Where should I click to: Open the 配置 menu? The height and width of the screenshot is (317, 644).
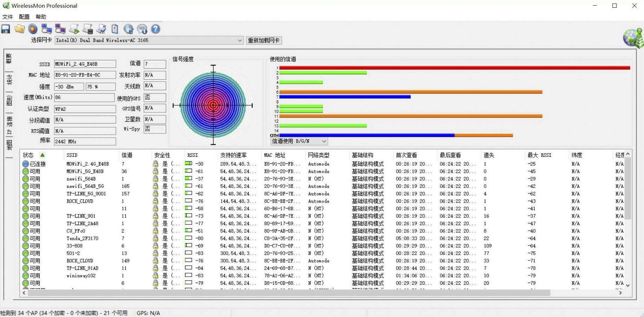tap(24, 16)
